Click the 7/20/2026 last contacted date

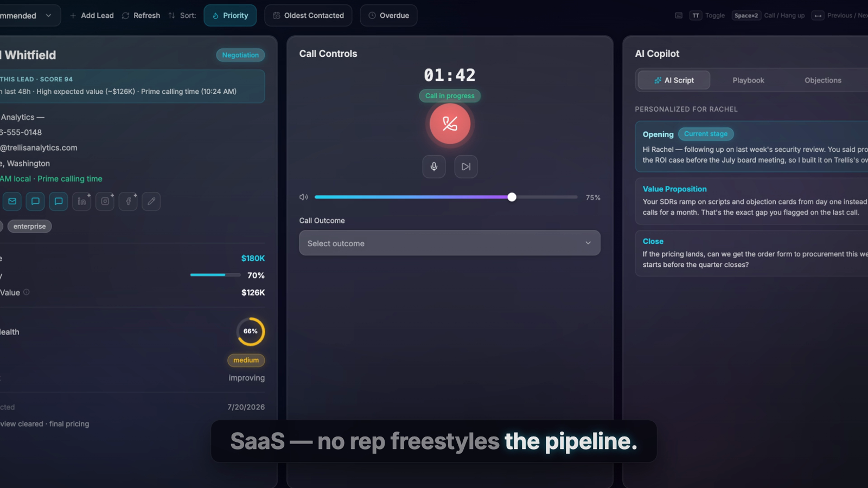(x=246, y=407)
